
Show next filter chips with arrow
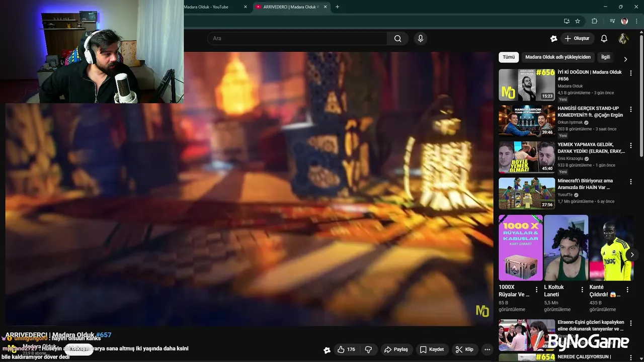pyautogui.click(x=625, y=59)
